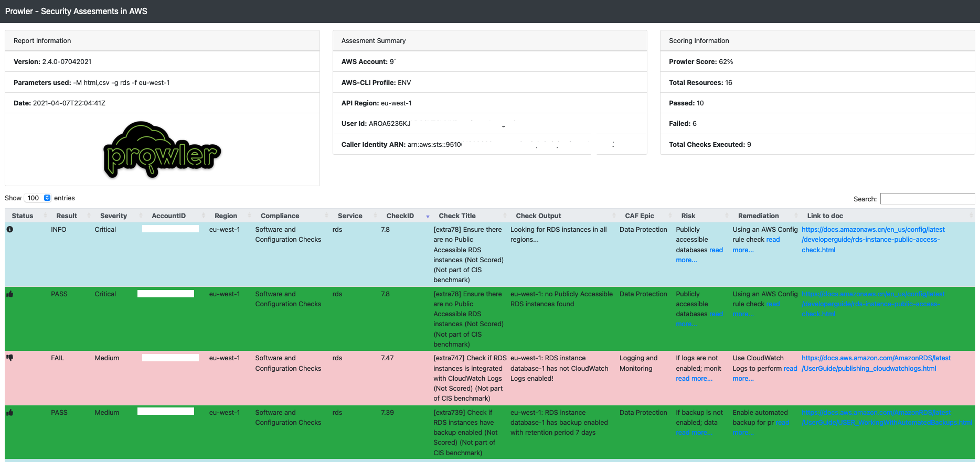Image resolution: width=980 pixels, height=462 pixels.
Task: Sort table by Check Output column
Action: pos(538,216)
